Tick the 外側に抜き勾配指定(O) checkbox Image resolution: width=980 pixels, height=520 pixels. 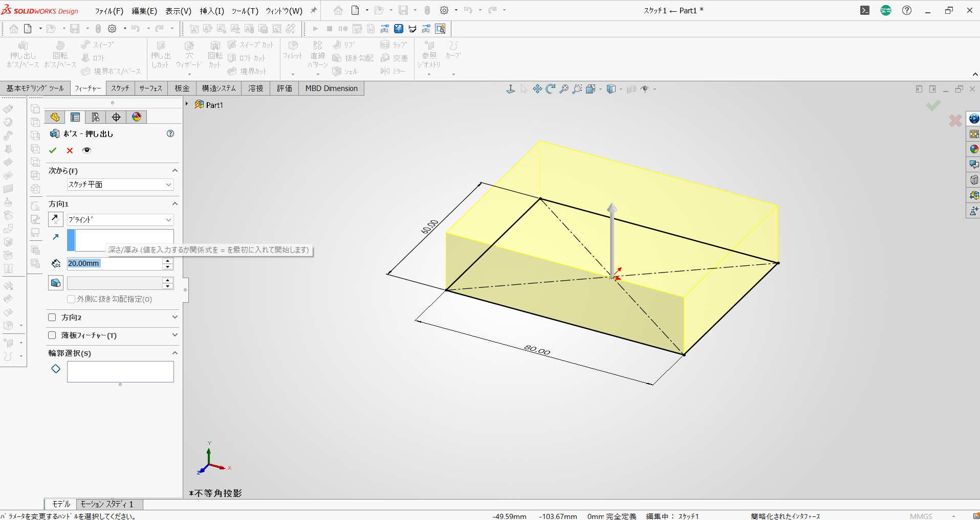tap(71, 299)
